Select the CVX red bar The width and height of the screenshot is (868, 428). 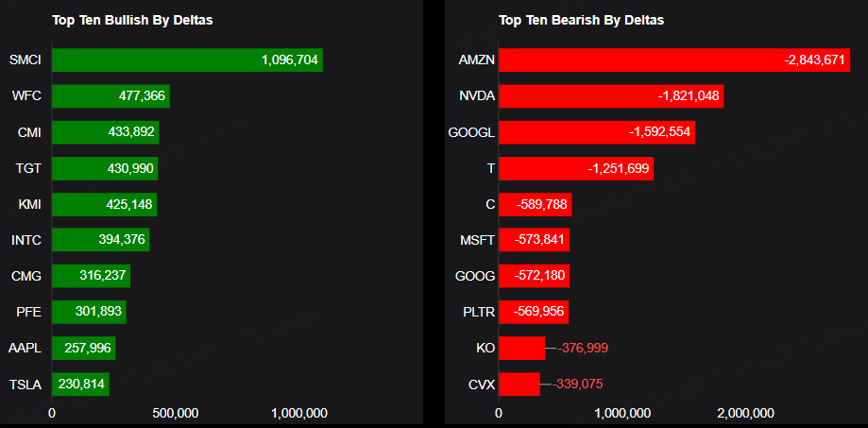(519, 384)
